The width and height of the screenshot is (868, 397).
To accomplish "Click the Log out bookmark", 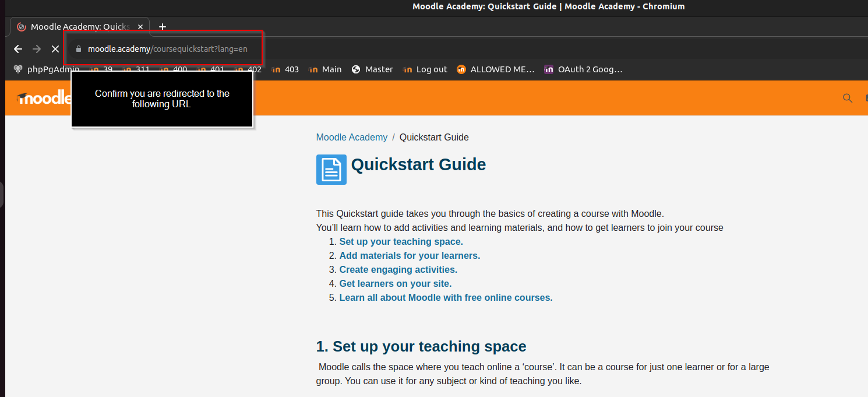I will [x=425, y=69].
